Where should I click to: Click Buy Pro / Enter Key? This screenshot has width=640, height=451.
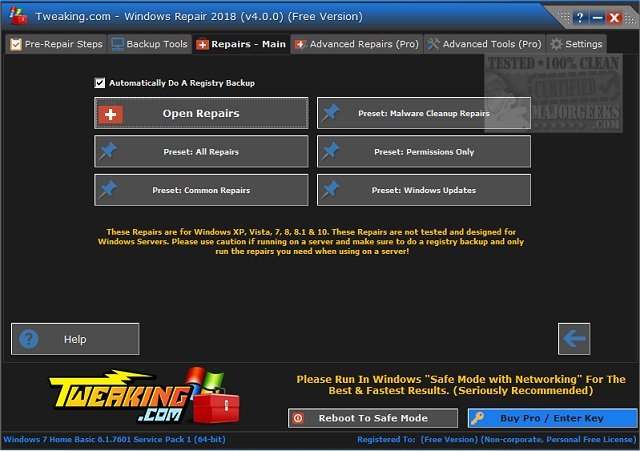click(552, 418)
